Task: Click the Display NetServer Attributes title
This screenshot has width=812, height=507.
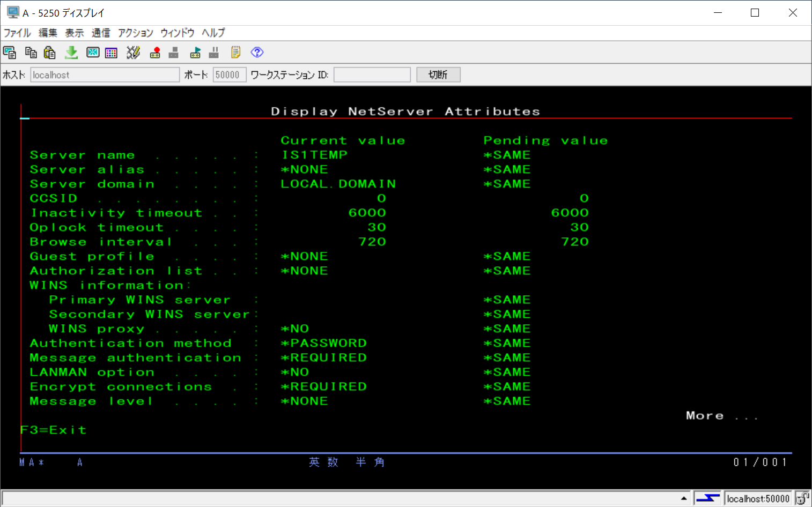Action: point(405,111)
